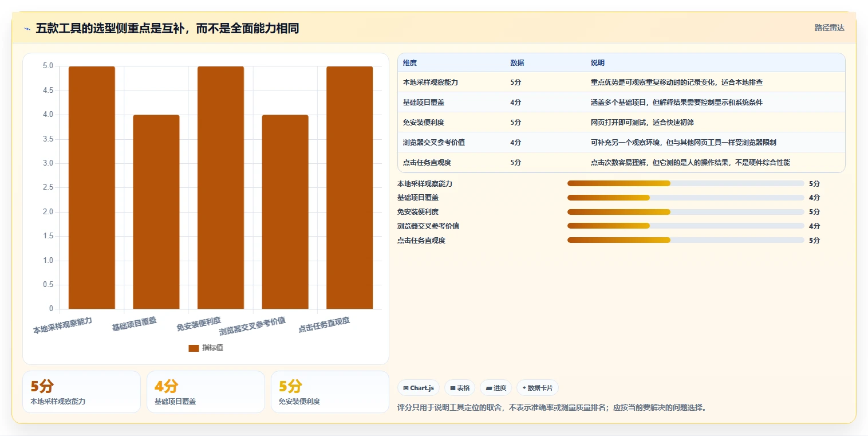The height and width of the screenshot is (436, 868).
Task: Click the 5分 score in 本地采样观察能力 table row
Action: tap(516, 83)
